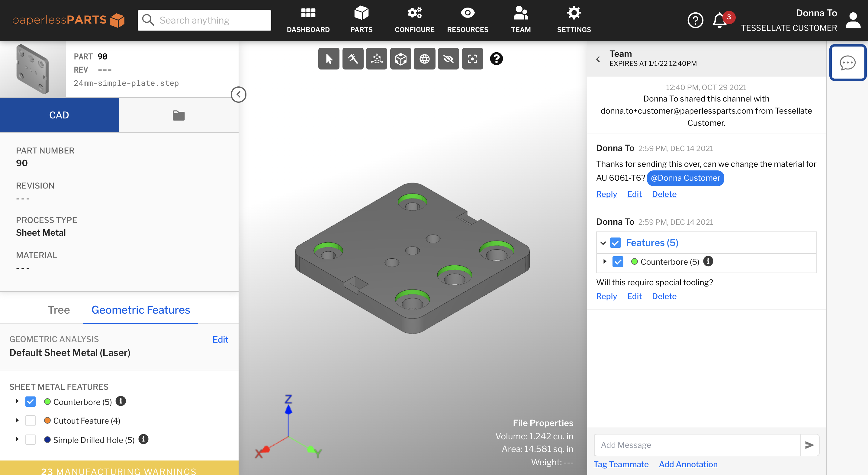Edit the Geometric Analysis setting
This screenshot has width=868, height=475.
(220, 339)
